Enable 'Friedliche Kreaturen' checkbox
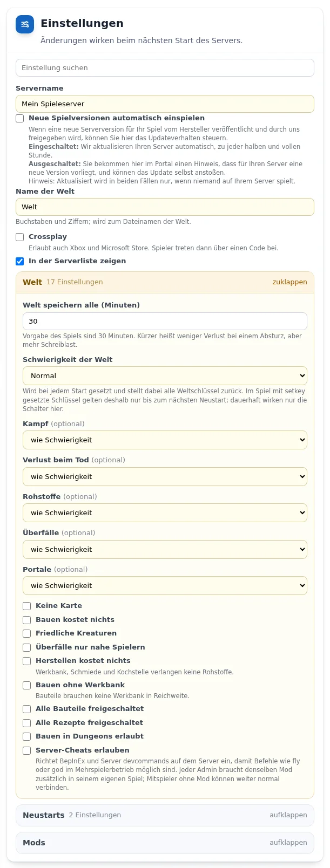Viewport: 330px width, 868px height. tap(27, 633)
